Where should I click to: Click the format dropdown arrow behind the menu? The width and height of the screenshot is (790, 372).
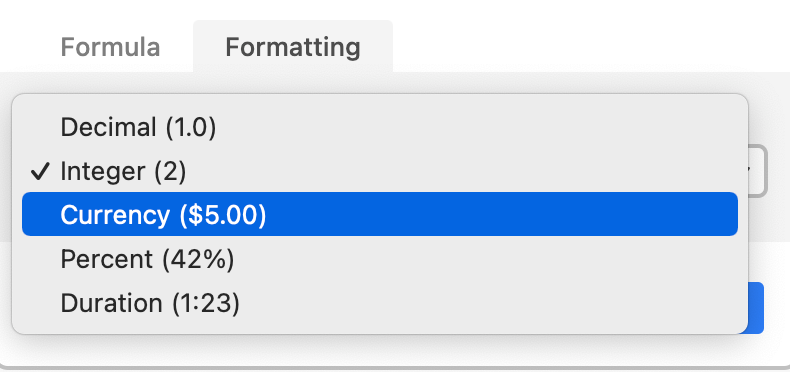coord(751,170)
